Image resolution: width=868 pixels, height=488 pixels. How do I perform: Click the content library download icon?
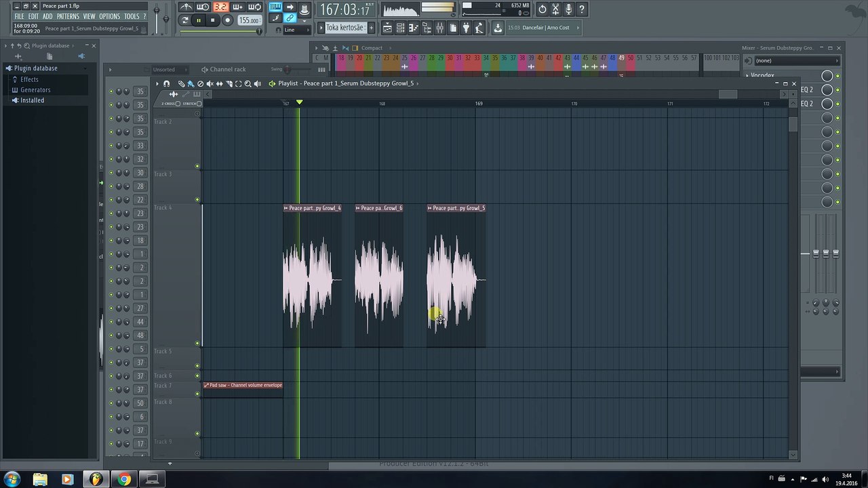click(x=498, y=28)
